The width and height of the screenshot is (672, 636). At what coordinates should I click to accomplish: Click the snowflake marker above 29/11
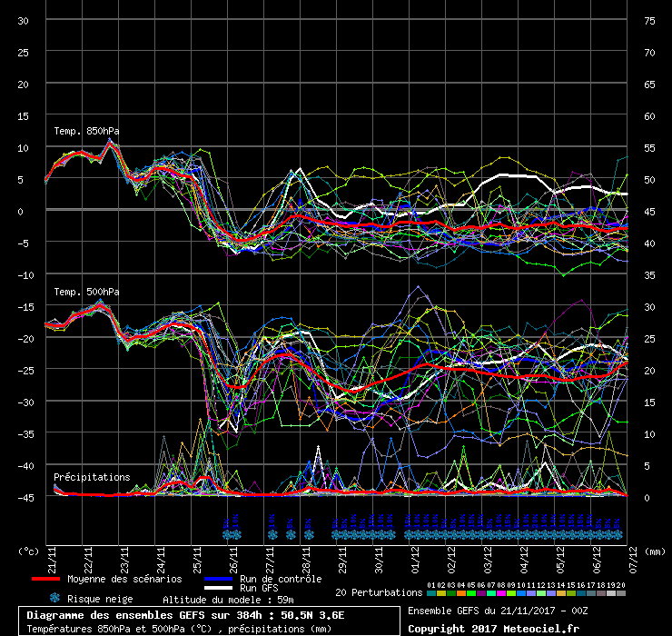point(339,530)
